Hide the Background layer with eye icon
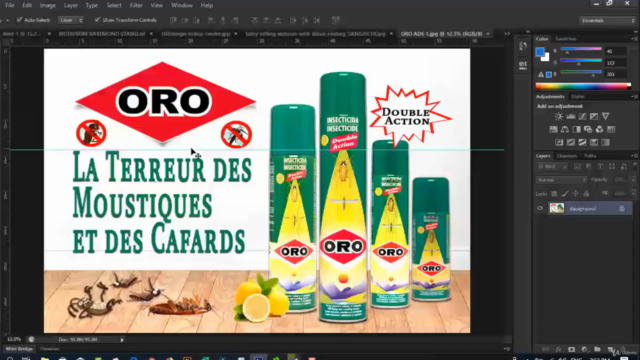The width and height of the screenshot is (640, 360). click(x=540, y=209)
